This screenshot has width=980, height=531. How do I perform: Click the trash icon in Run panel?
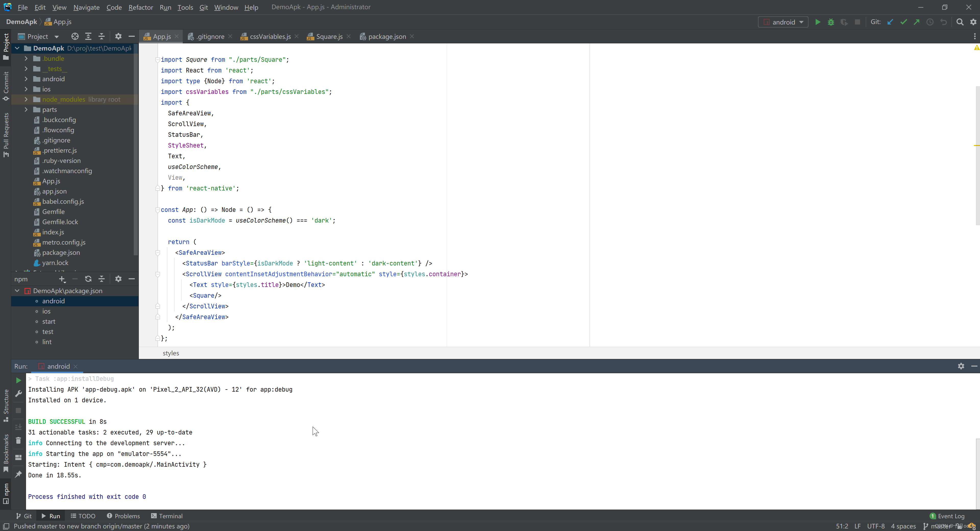point(18,441)
